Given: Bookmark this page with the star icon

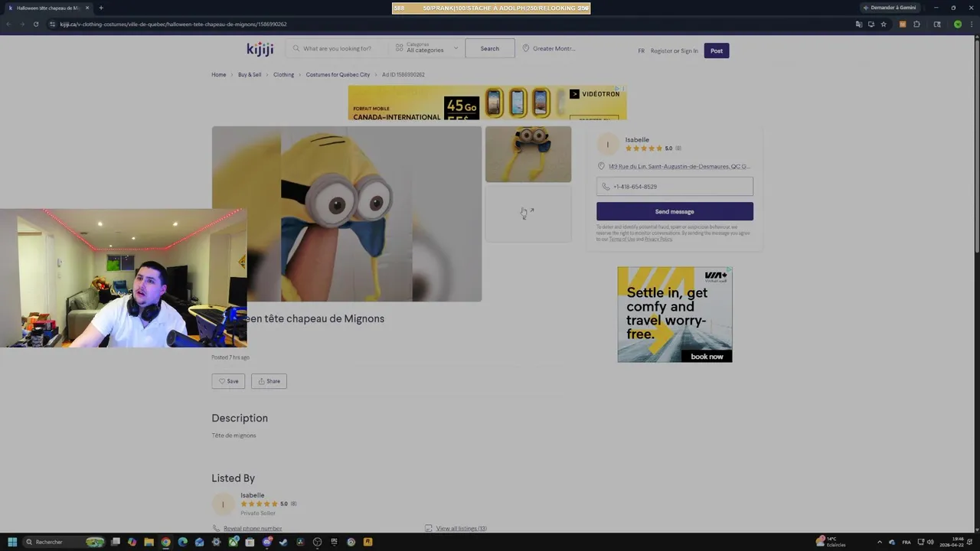Looking at the screenshot, I should click(x=884, y=24).
